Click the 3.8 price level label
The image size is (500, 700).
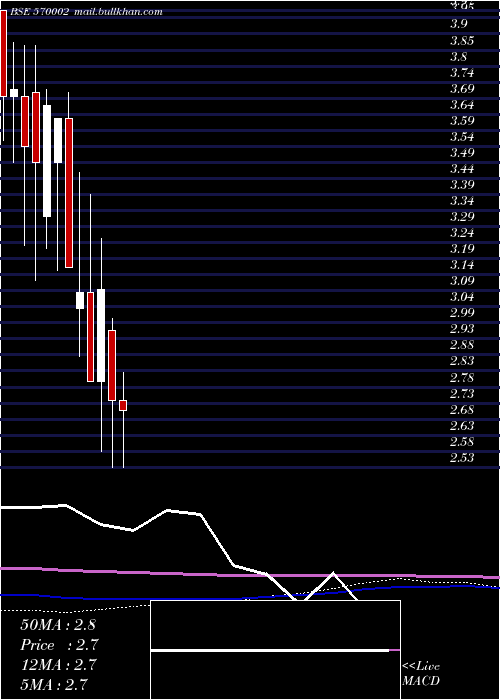[x=459, y=57]
